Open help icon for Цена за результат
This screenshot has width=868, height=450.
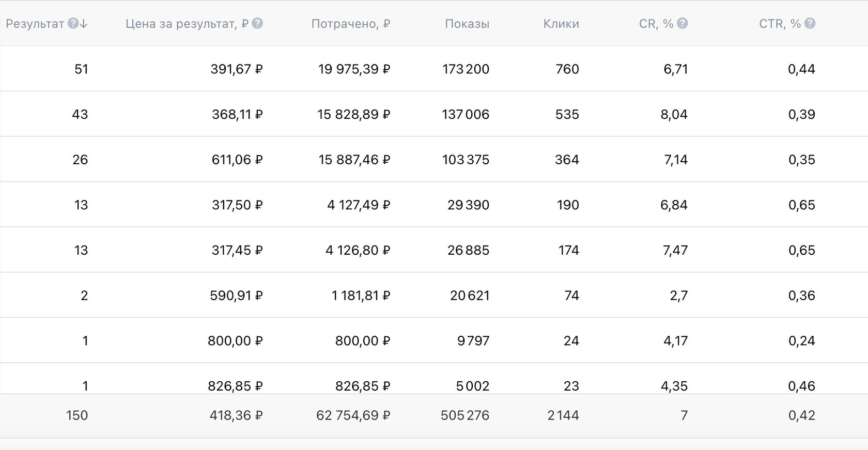point(257,23)
